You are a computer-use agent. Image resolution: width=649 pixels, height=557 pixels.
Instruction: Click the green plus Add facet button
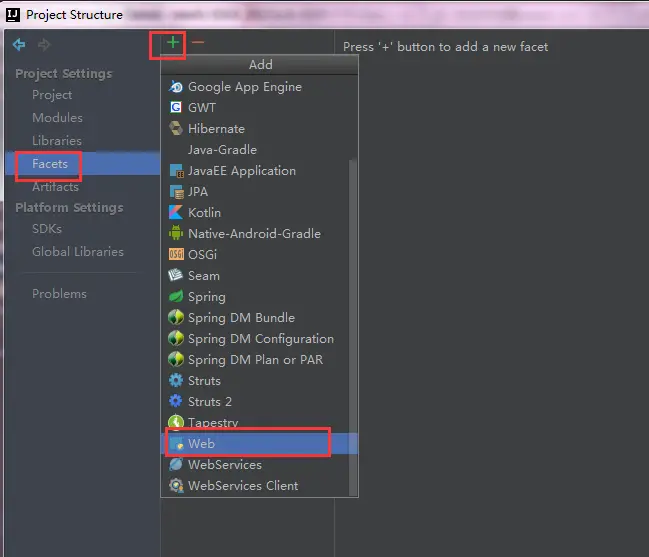pos(173,42)
